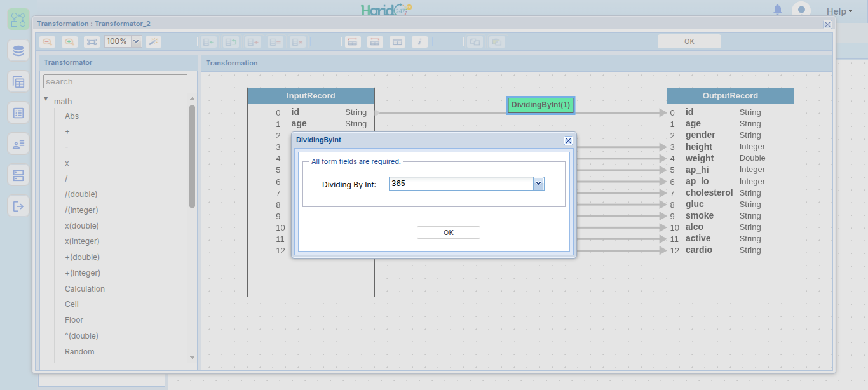Screen dimensions: 868x390
Task: Click the server storage sidebar icon
Action: (x=18, y=175)
